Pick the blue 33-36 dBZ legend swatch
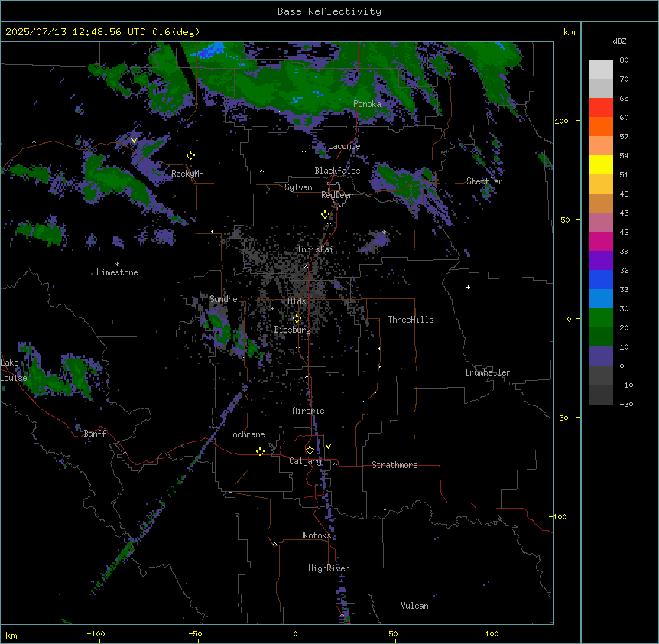The width and height of the screenshot is (659, 644). point(601,280)
